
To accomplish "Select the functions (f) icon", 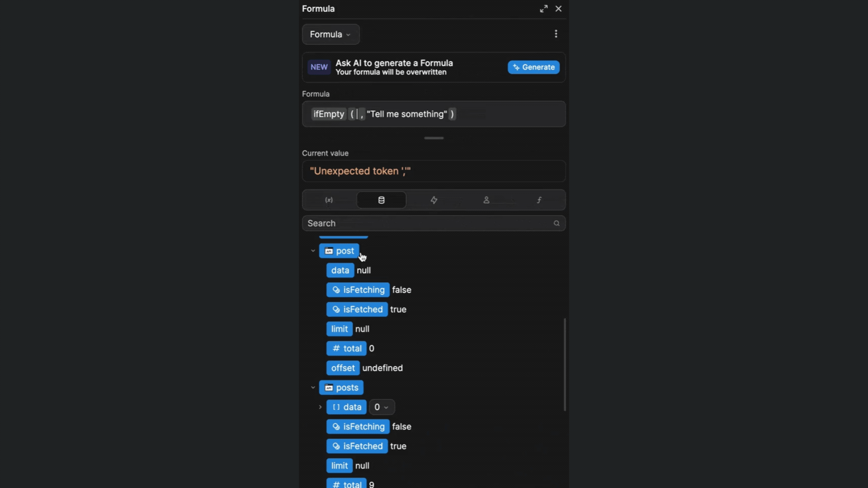I will tap(539, 200).
